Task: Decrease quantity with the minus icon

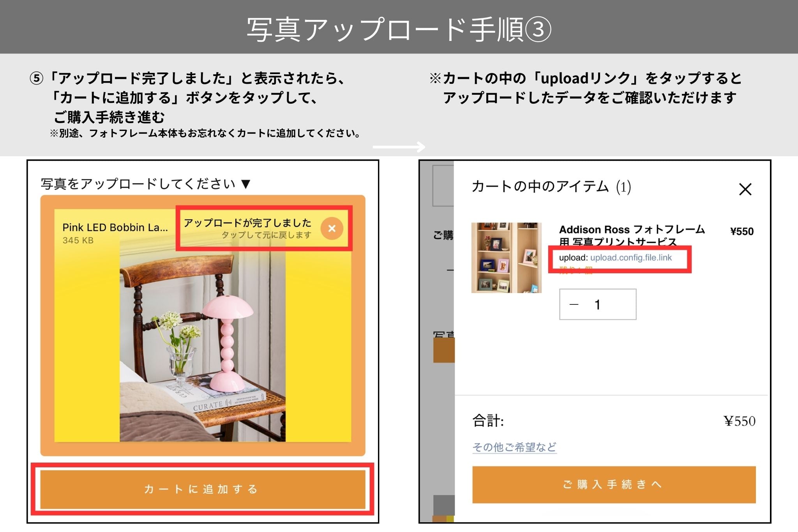Action: [x=574, y=305]
